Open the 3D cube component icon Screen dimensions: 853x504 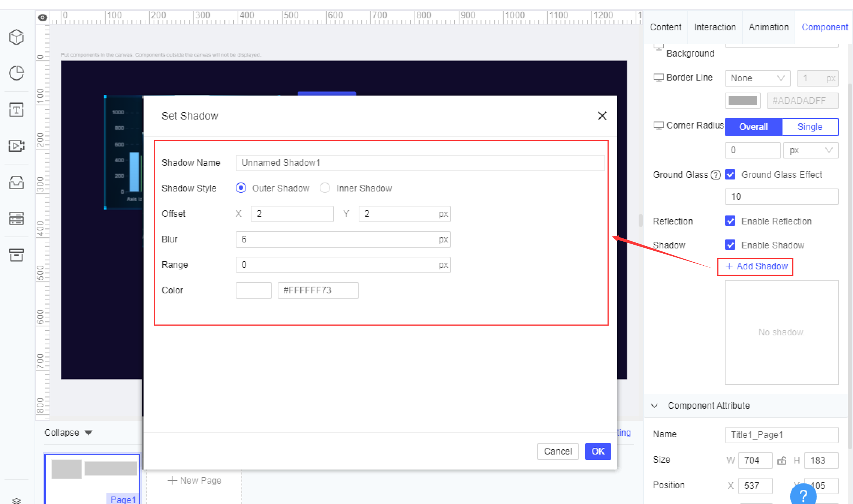16,37
